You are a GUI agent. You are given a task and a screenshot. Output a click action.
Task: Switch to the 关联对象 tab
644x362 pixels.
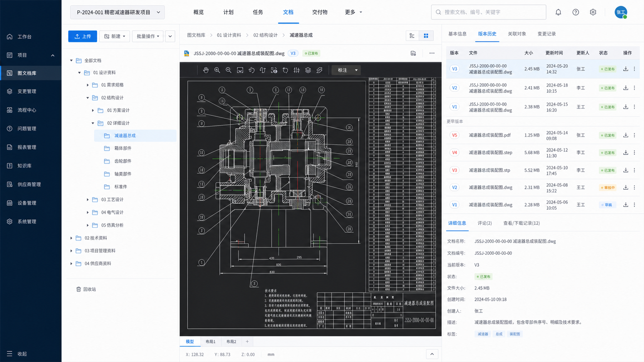tap(517, 34)
